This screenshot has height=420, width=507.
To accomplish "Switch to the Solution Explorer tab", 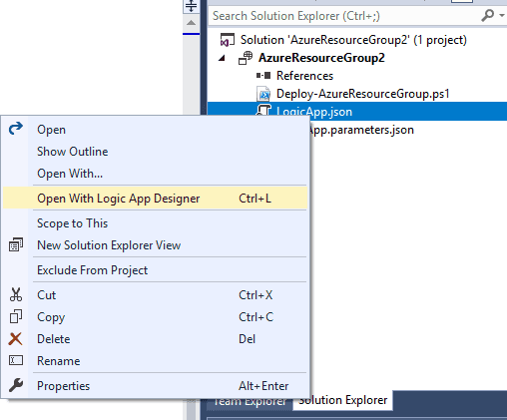I will [x=342, y=401].
